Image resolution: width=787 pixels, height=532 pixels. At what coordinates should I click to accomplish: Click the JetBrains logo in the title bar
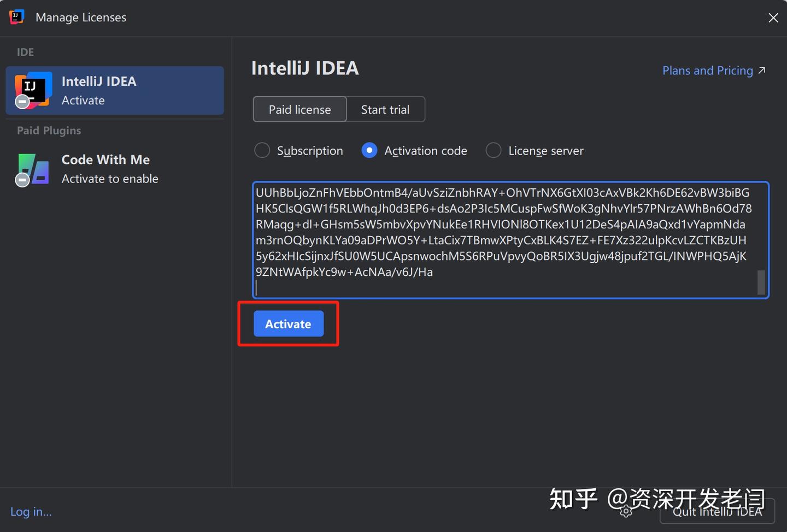coord(16,17)
